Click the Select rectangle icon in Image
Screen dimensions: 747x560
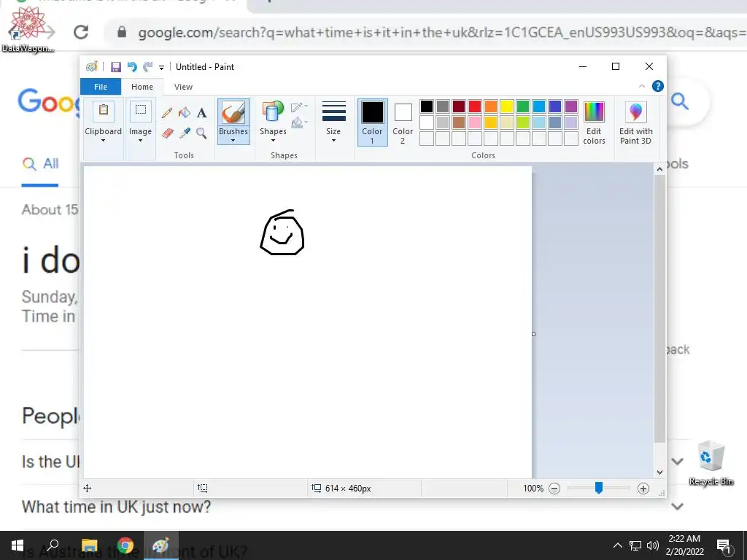point(141,111)
